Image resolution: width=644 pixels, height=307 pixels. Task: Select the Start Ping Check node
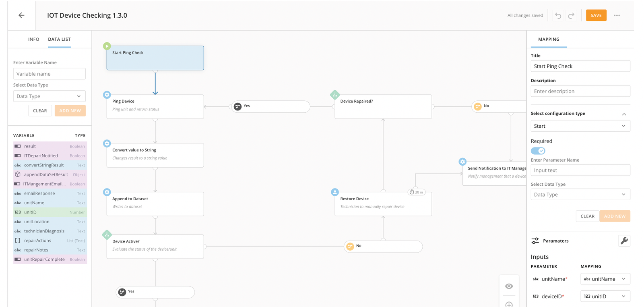click(155, 58)
